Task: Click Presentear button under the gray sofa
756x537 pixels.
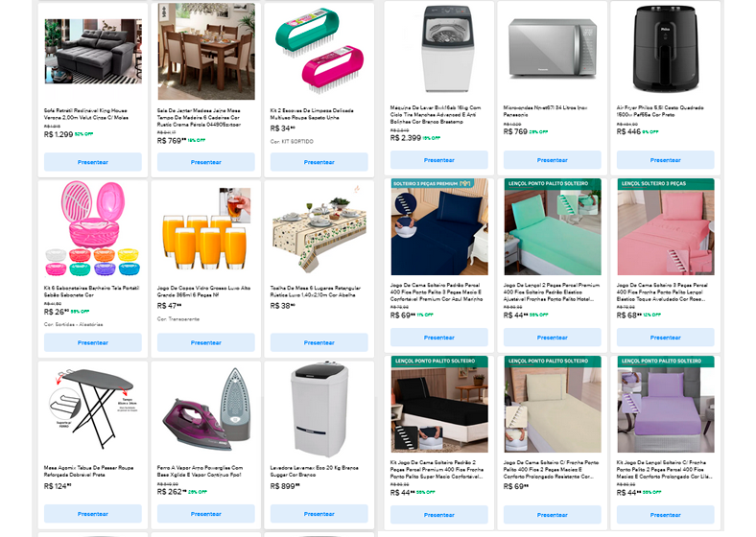Action: tap(92, 162)
